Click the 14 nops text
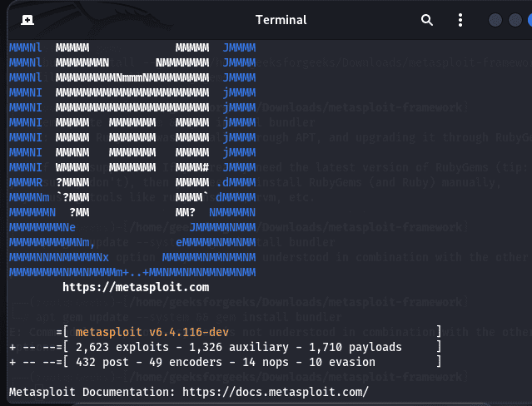The height and width of the screenshot is (406, 532). coord(266,362)
